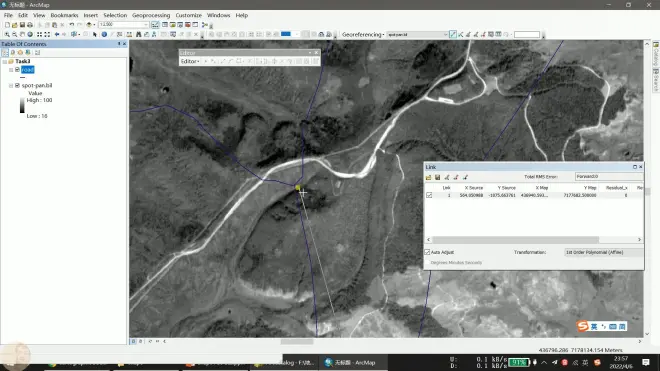Collapse the Task3 data frame
The image size is (660, 371).
(5, 61)
